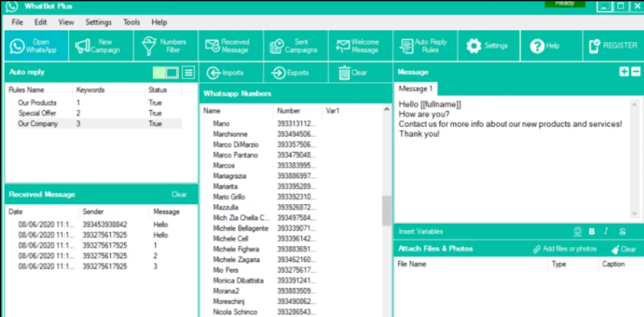Open the Numbers Filter tool
The height and width of the screenshot is (317, 644).
coord(166,46)
